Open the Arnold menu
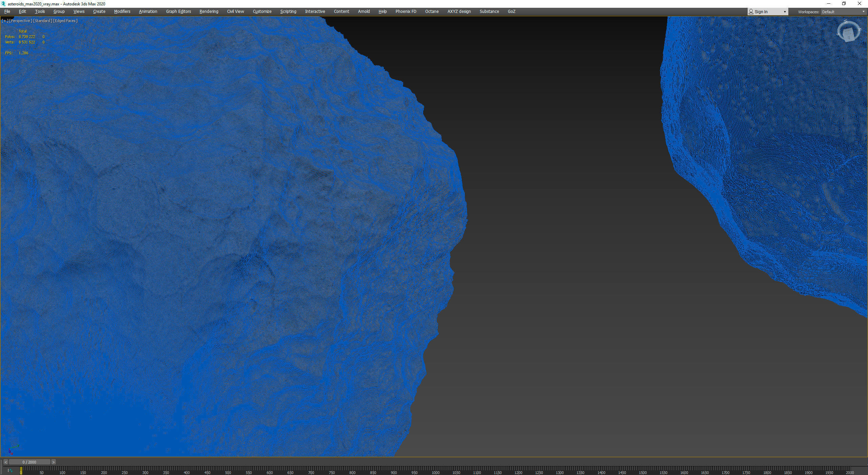The image size is (868, 475). pyautogui.click(x=364, y=12)
